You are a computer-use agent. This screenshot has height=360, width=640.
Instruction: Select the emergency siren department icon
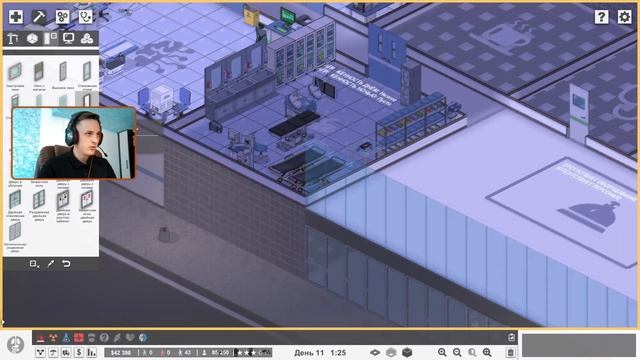tap(40, 338)
